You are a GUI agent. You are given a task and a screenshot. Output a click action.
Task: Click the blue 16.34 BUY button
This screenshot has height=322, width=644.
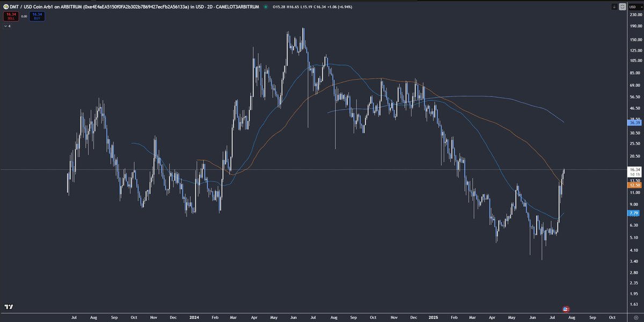(x=38, y=17)
